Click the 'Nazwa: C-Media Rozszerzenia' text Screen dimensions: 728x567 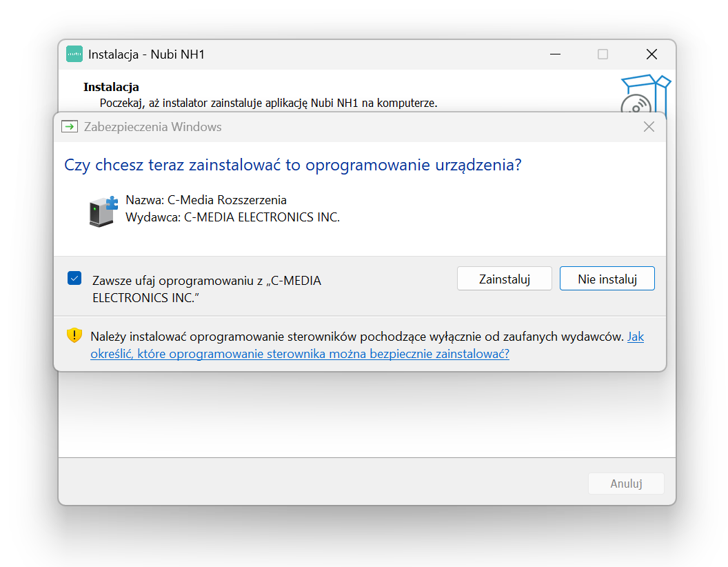click(206, 200)
